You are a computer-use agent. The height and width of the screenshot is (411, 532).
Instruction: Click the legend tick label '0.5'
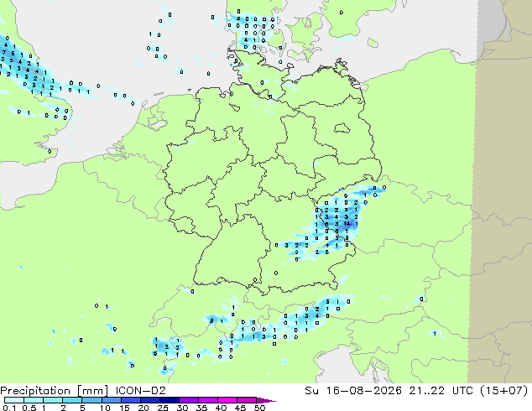pos(29,408)
